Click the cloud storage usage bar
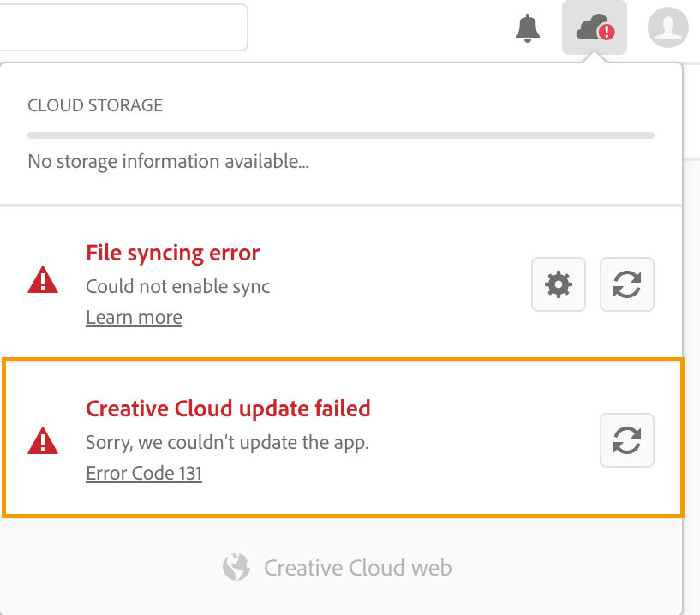The width and height of the screenshot is (700, 615). click(x=341, y=135)
